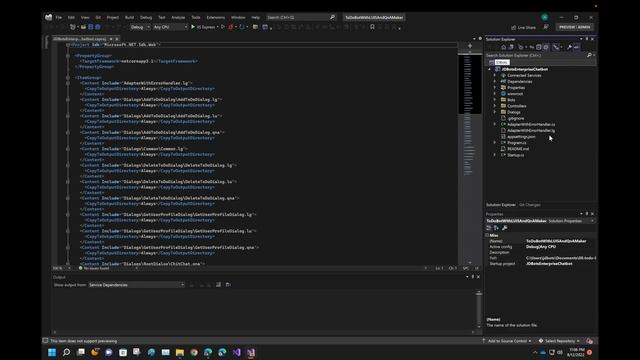Click Start Without Debugging icon
Viewport: 640px width, 360px height.
(223, 27)
